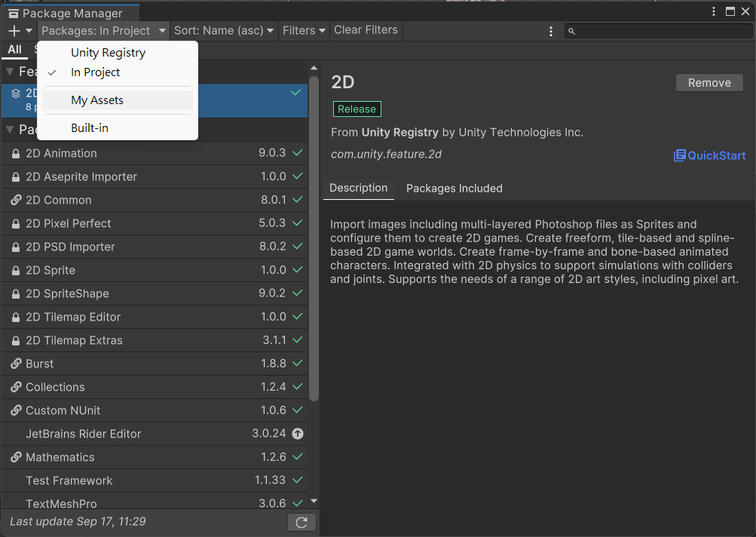This screenshot has width=756, height=537.
Task: Click the lock icon beside 2D Tilemap Extras
Action: [x=15, y=341]
